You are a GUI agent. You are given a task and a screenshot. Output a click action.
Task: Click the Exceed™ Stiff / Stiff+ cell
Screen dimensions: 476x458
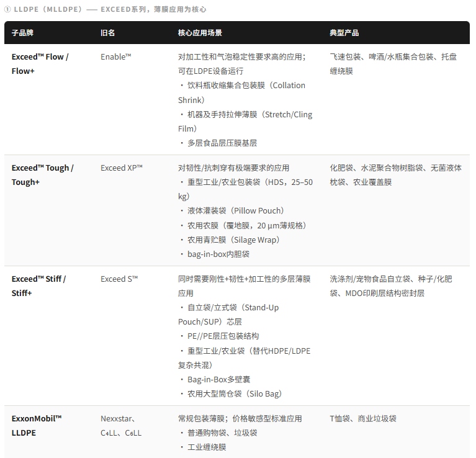(39, 286)
